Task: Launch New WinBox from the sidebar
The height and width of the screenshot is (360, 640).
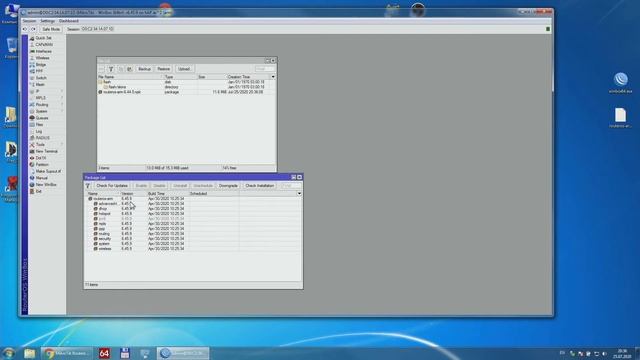Action: 46,184
